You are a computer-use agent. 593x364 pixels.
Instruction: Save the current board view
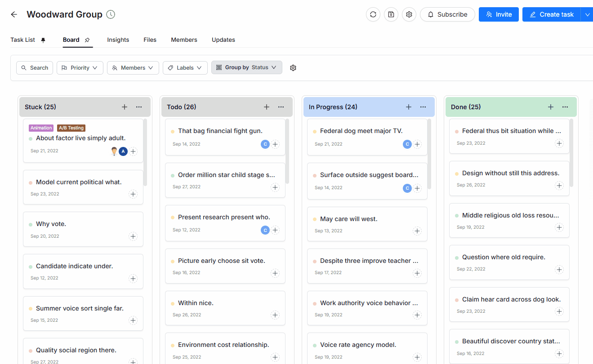coord(391,14)
